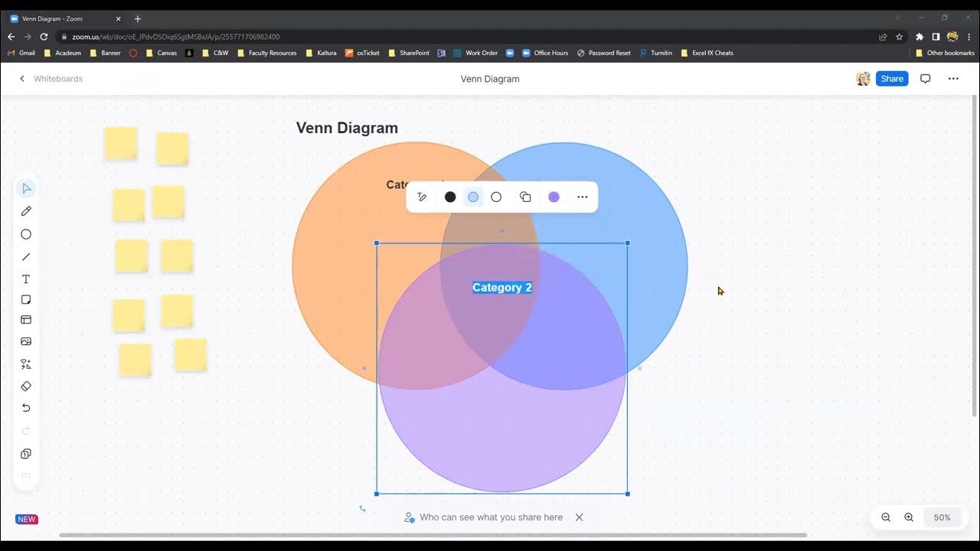Click the Share button

[x=892, y=79]
